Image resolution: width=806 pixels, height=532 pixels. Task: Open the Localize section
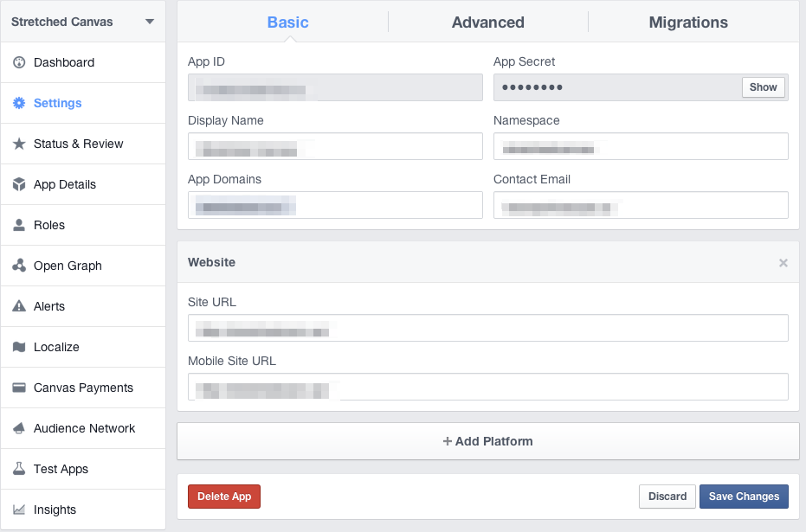point(83,347)
